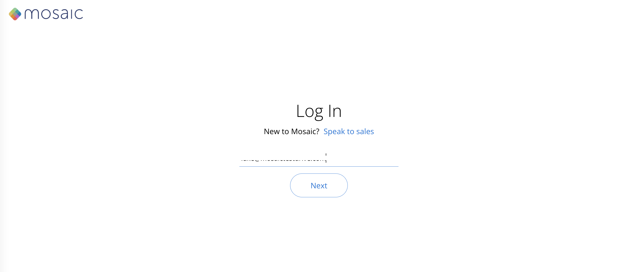
Task: Click the blue underline of email field
Action: point(319,166)
